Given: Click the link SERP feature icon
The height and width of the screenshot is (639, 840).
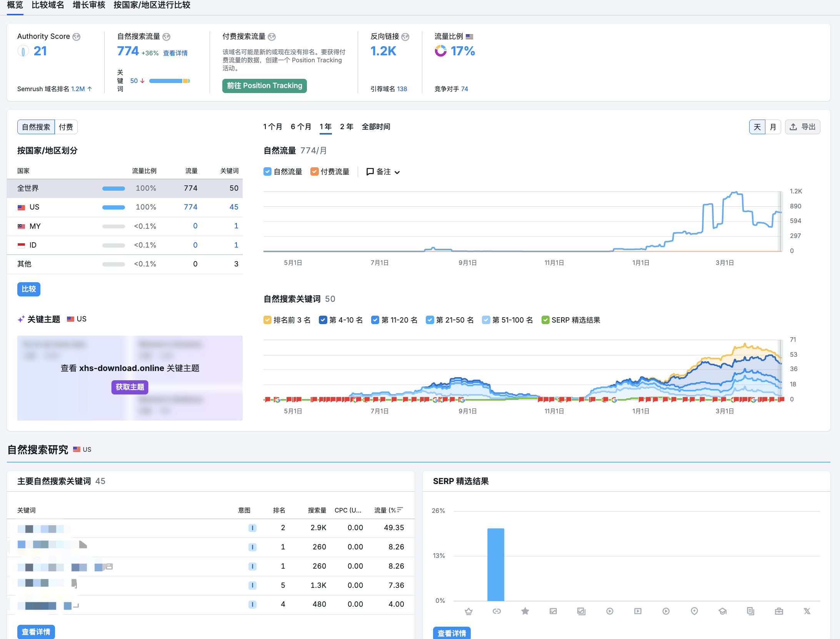Looking at the screenshot, I should point(497,611).
